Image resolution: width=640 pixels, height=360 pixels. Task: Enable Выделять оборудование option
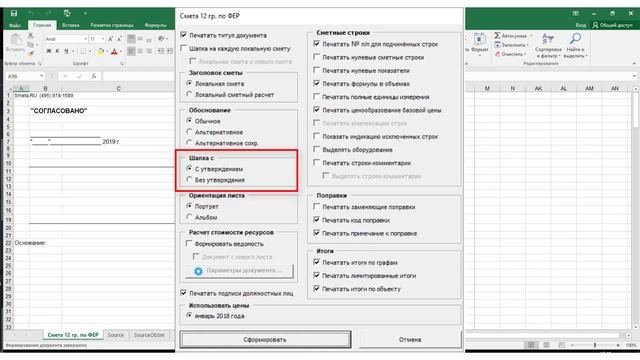[x=317, y=149]
